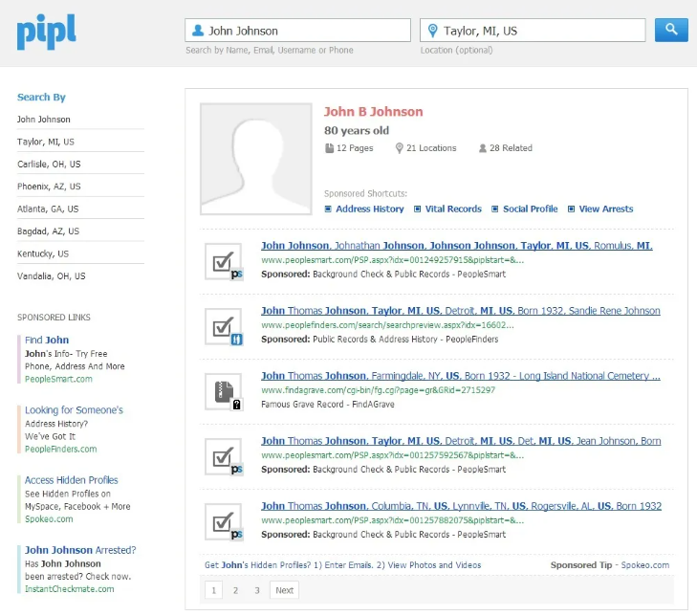Click the person icon in name field

(198, 31)
